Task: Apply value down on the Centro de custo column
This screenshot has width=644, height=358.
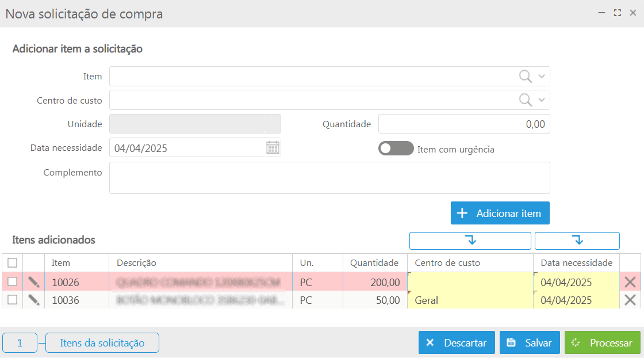Action: point(470,241)
